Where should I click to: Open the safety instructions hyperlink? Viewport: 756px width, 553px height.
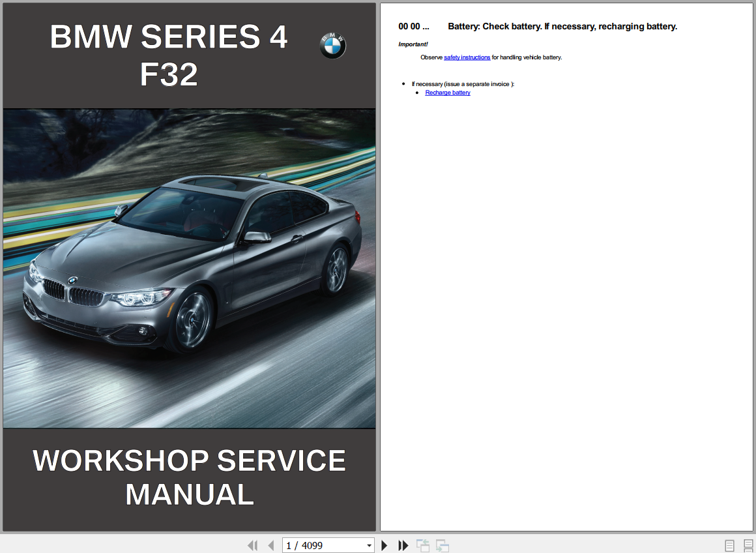coord(466,57)
